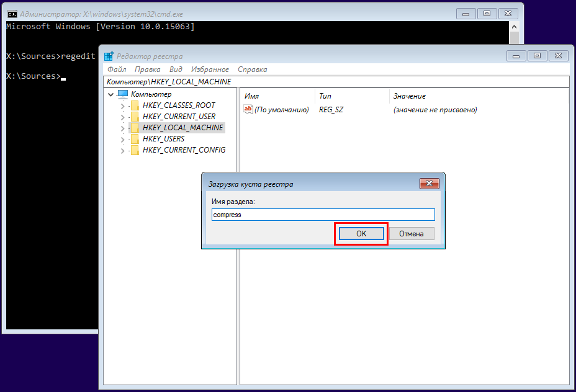The width and height of the screenshot is (576, 392).
Task: Cancel with the Отмена button
Action: tap(412, 233)
